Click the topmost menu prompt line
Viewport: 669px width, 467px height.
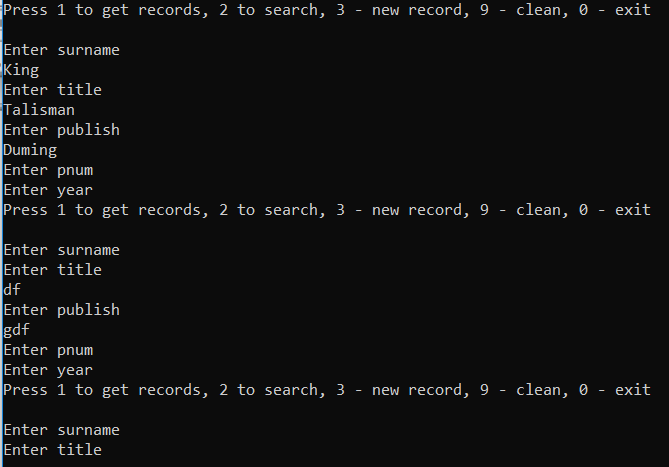(x=327, y=10)
